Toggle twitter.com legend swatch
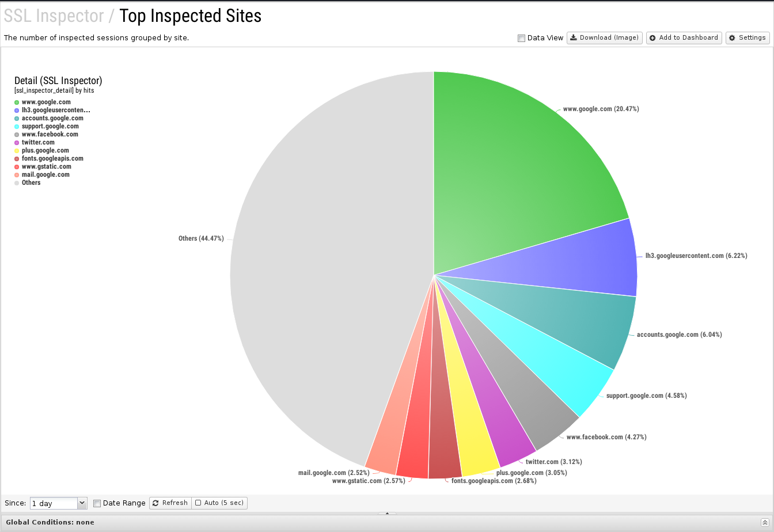This screenshot has height=532, width=774. coord(17,143)
